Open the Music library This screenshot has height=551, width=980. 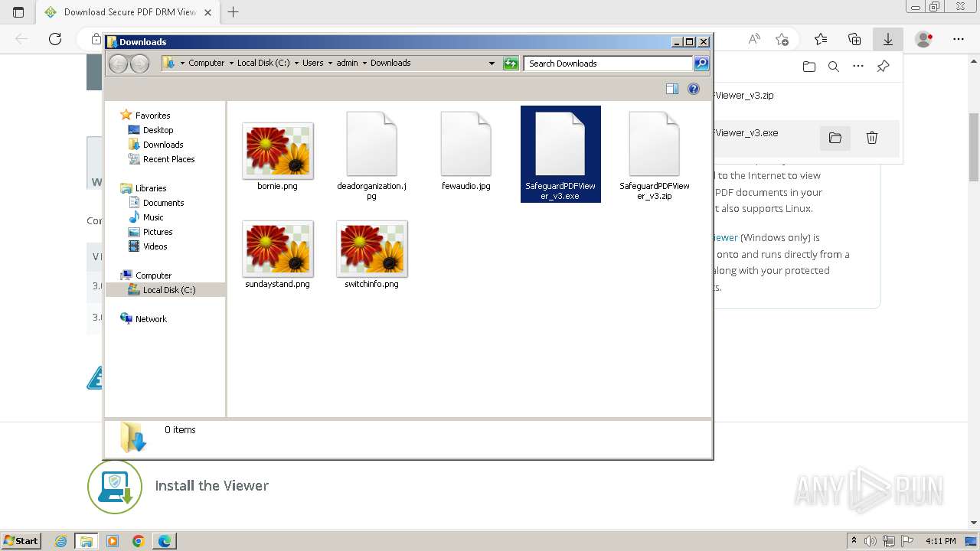pyautogui.click(x=153, y=217)
